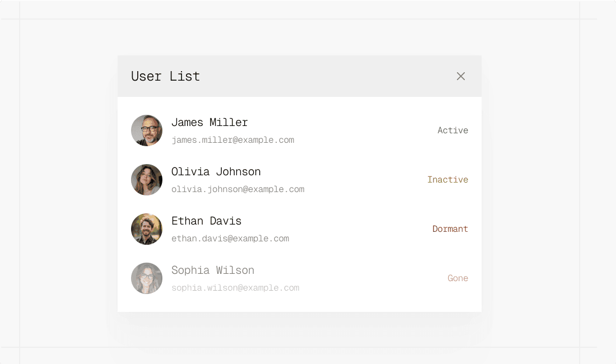Select the name Olivia Johnson
This screenshot has width=616, height=364.
pyautogui.click(x=216, y=171)
